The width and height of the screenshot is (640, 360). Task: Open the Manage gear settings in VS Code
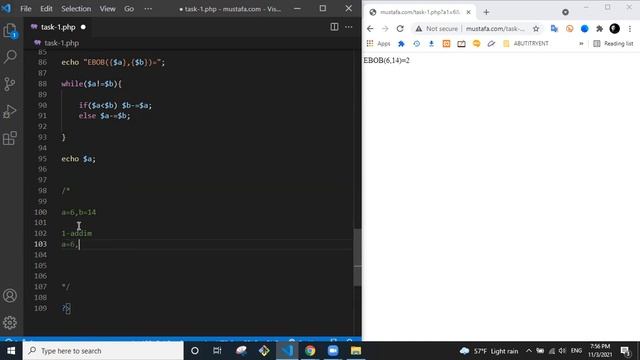tap(10, 322)
